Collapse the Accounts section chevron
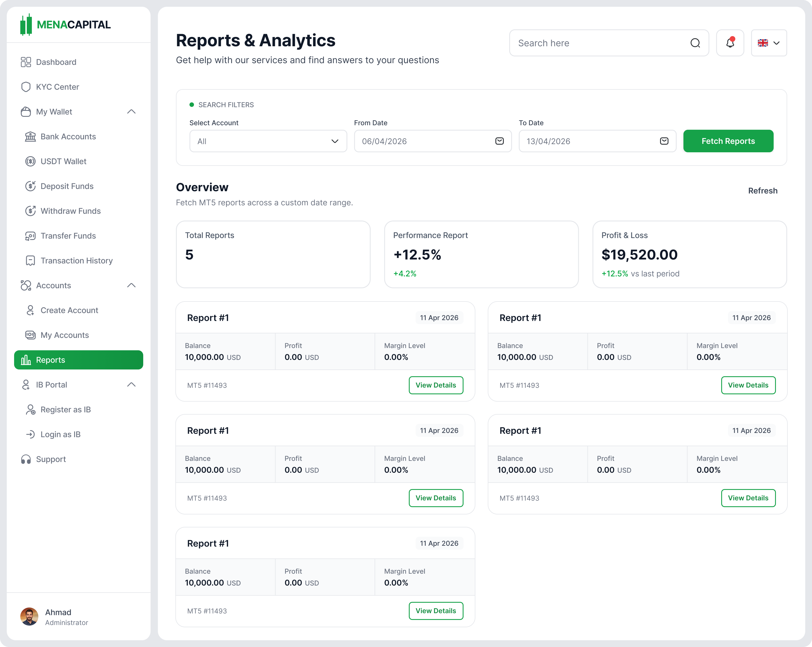Screen dimensions: 812x647 tap(131, 286)
